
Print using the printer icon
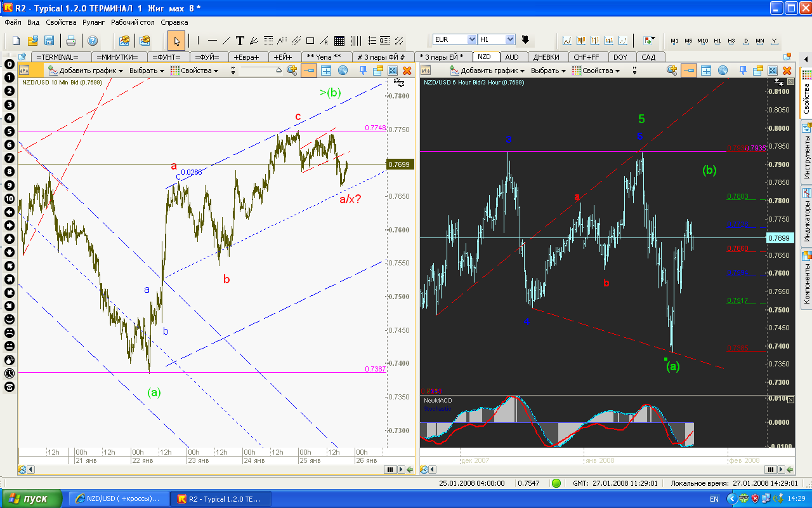71,41
